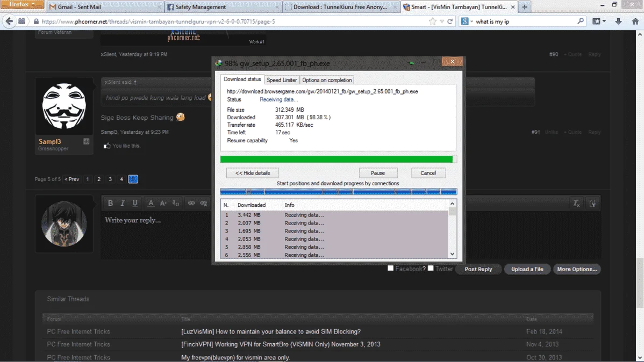The image size is (644, 362).
Task: Tick the Facebook share checkbox
Action: point(391,268)
